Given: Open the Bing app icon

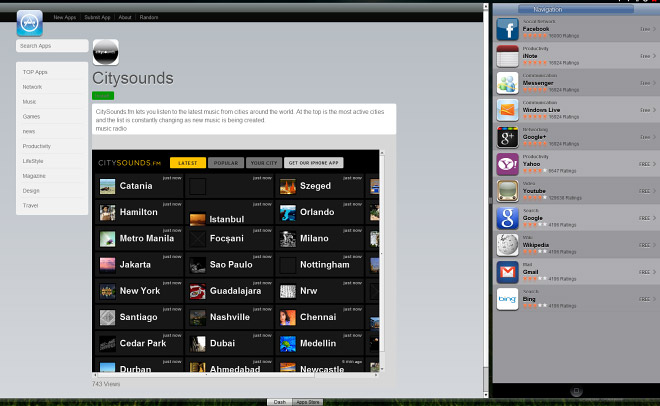Looking at the screenshot, I should click(x=507, y=299).
